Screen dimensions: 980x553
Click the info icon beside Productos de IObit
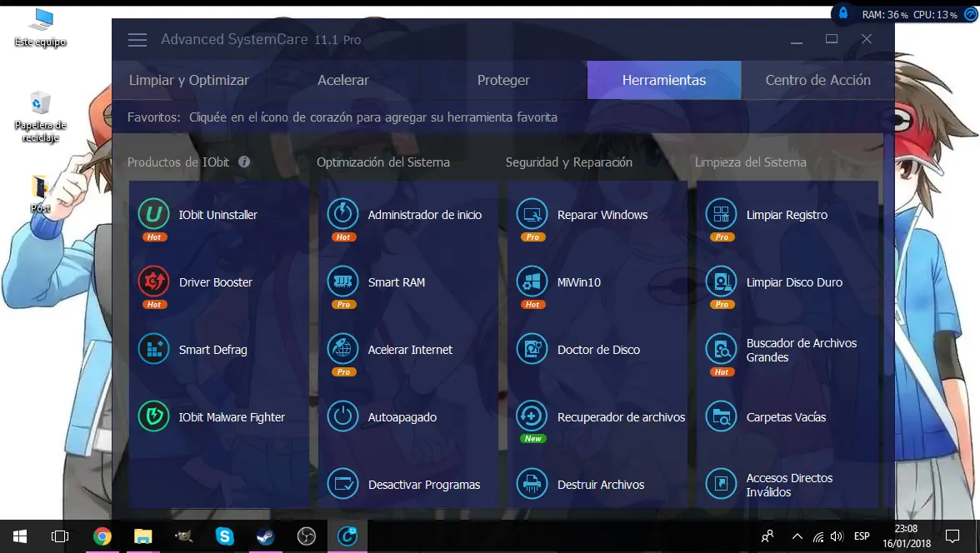pos(244,162)
